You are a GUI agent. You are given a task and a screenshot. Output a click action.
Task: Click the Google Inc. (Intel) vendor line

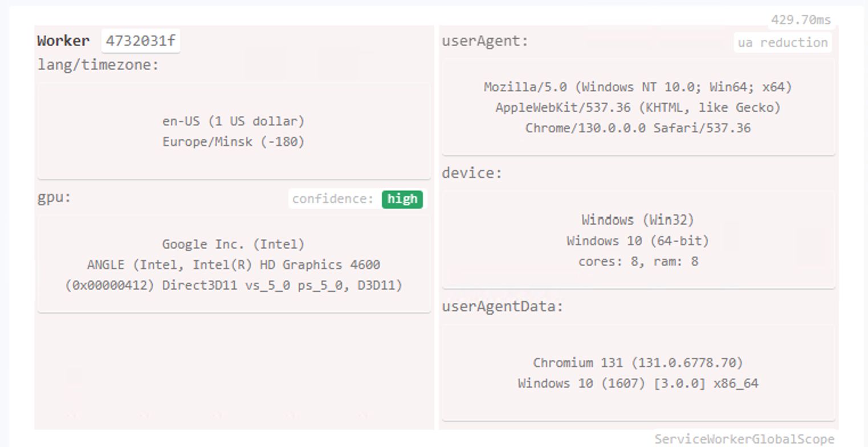coord(234,245)
